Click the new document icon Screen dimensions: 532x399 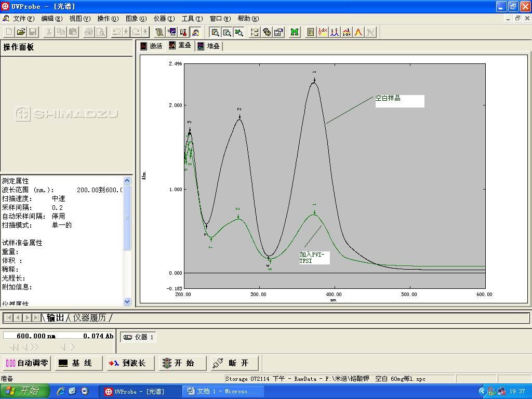9,32
